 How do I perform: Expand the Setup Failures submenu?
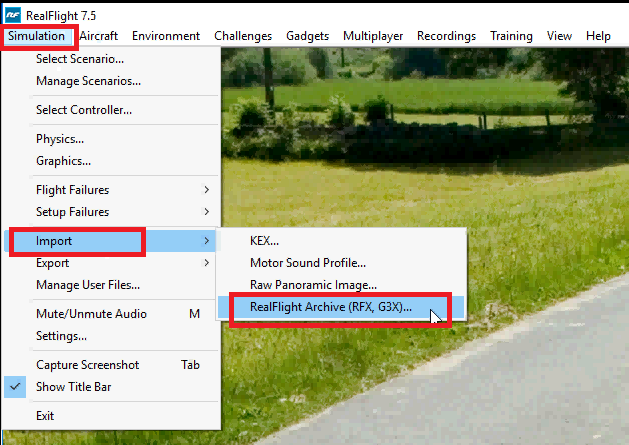(72, 212)
